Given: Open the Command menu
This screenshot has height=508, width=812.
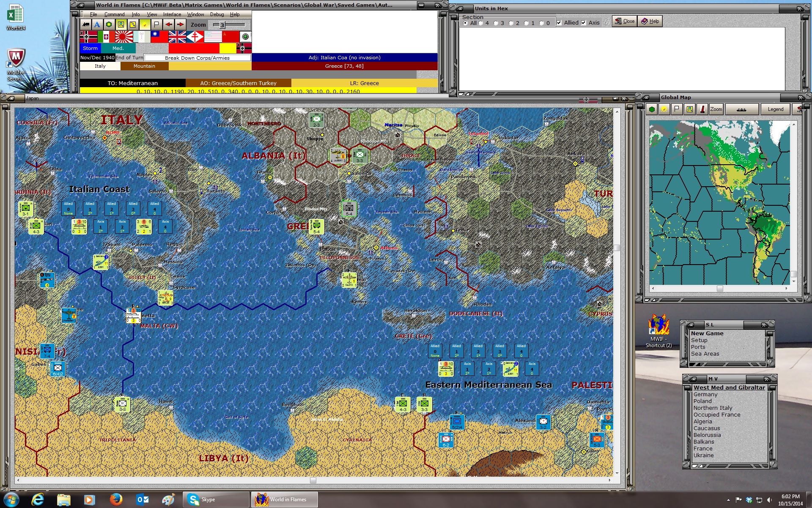Looking at the screenshot, I should point(114,14).
